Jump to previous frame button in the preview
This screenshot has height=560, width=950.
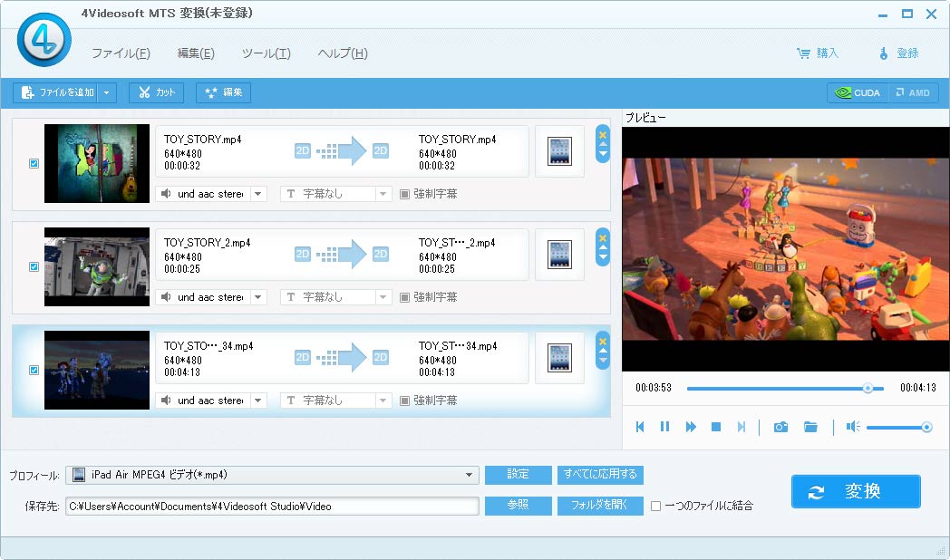pos(640,427)
